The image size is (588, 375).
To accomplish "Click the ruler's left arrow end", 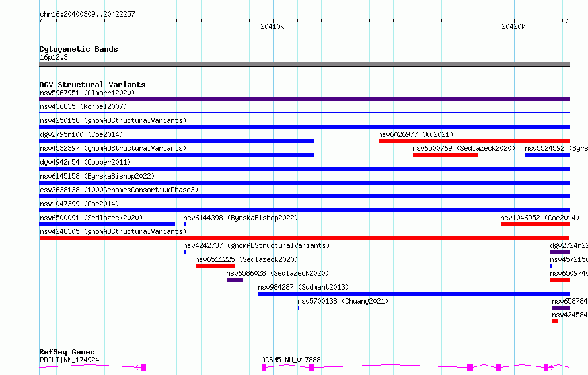I will coord(41,21).
